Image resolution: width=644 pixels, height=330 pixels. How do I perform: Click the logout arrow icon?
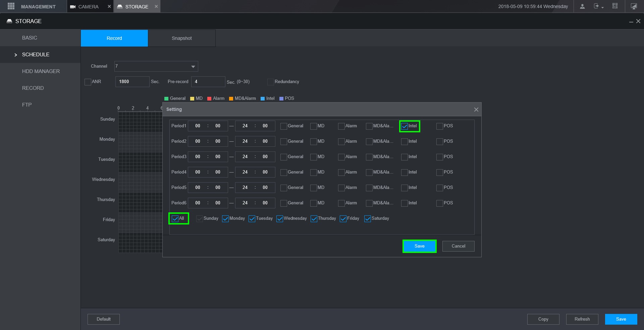[x=596, y=6]
